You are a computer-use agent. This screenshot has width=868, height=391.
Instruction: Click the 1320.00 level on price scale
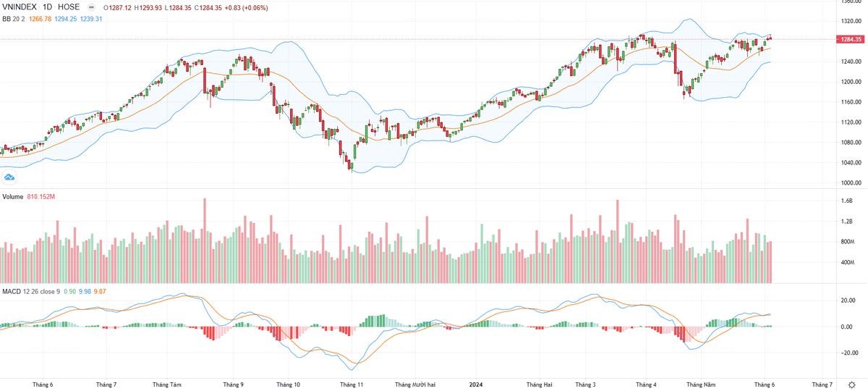[x=850, y=21]
